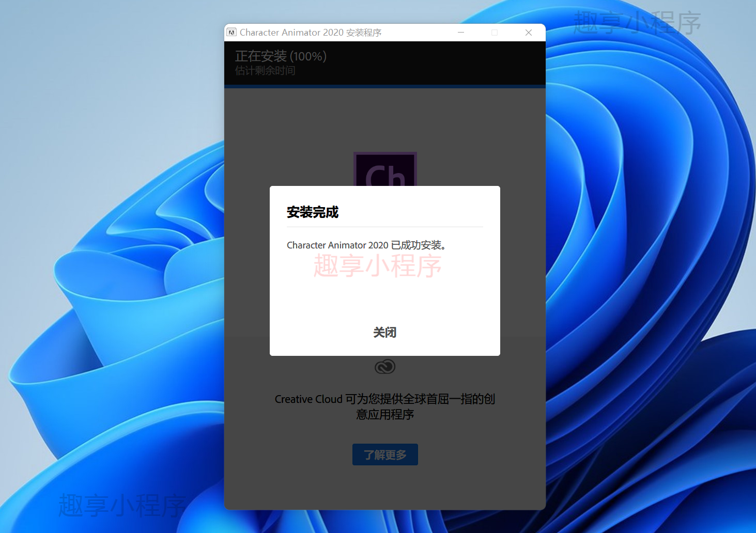
Task: Click the window title 'Character Animator 2020 安装程序'
Action: click(x=311, y=33)
